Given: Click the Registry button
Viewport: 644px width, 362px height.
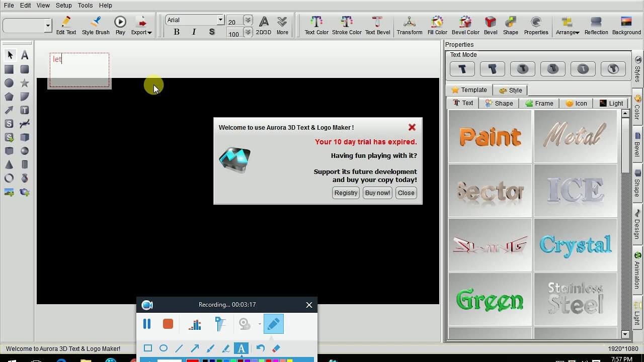Looking at the screenshot, I should (346, 193).
